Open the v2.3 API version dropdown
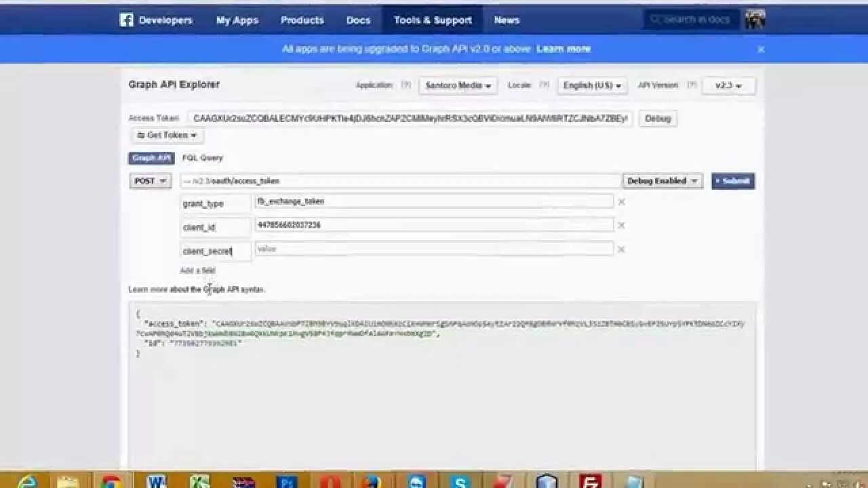This screenshot has width=868, height=488. coord(729,85)
